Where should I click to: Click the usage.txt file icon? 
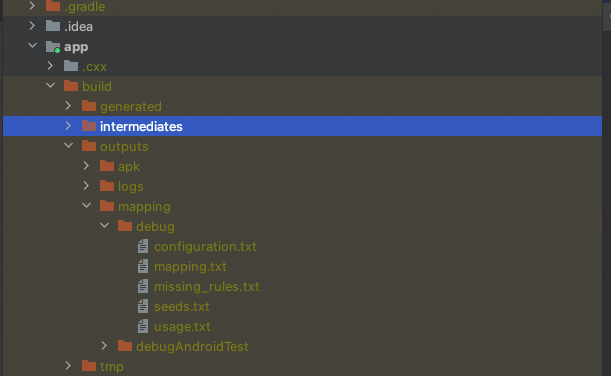[x=143, y=326]
